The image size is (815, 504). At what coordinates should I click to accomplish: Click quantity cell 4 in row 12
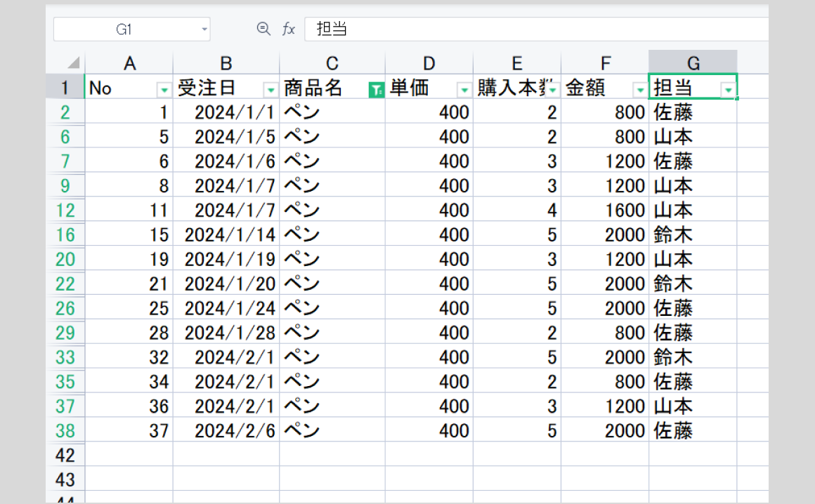516,210
